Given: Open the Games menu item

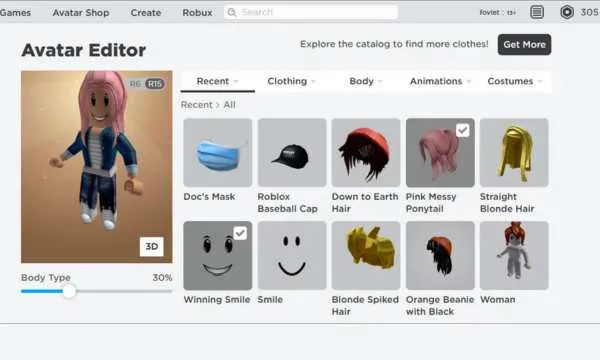Looking at the screenshot, I should [x=15, y=13].
